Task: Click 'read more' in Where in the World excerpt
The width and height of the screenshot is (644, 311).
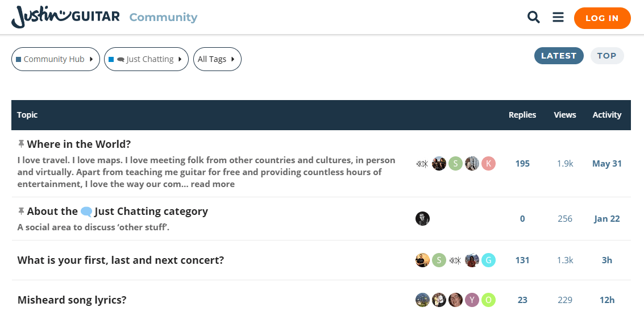Action: pyautogui.click(x=213, y=184)
